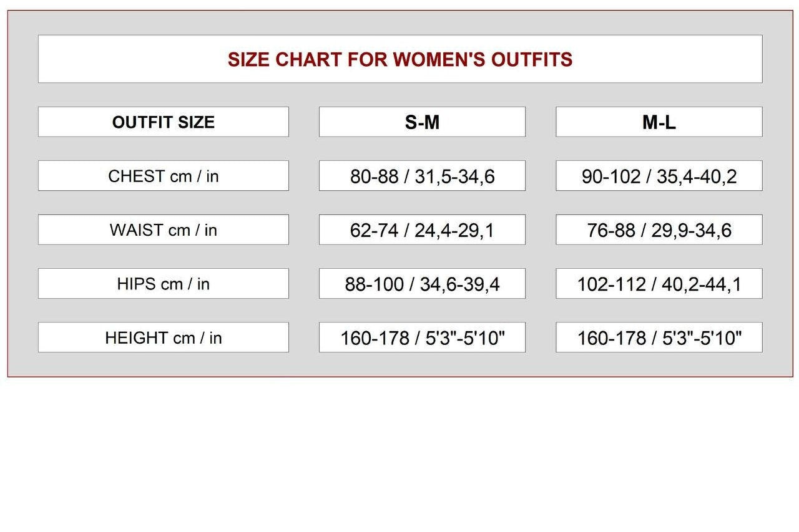Click the M-L hips cell 102-112 / 40,2-44,1
This screenshot has height=532, width=799.
(659, 284)
